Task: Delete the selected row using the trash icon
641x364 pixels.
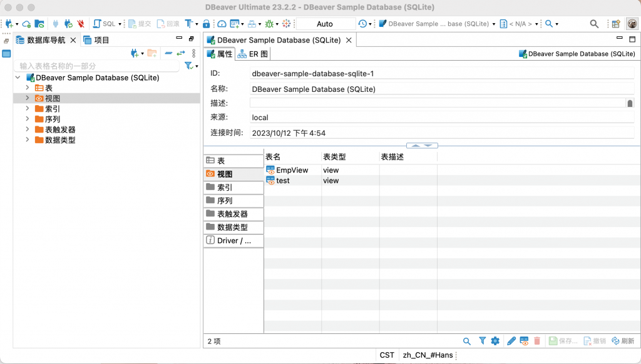Action: [x=537, y=341]
